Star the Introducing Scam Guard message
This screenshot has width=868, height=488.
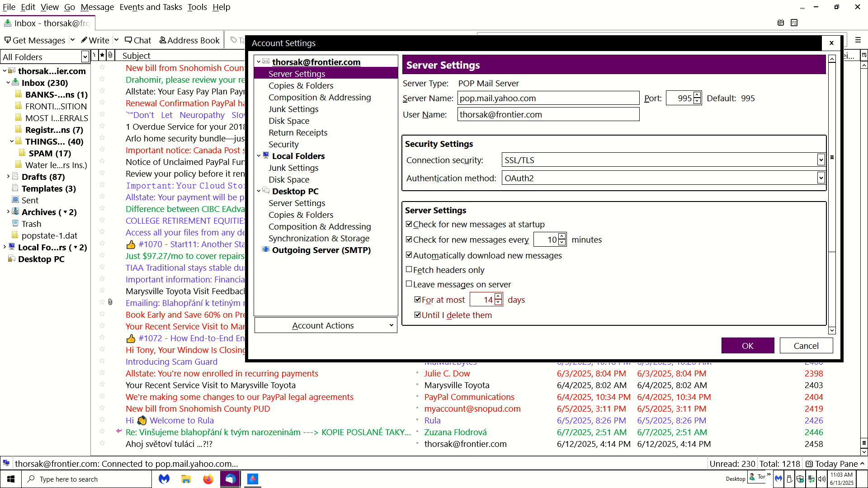(102, 361)
